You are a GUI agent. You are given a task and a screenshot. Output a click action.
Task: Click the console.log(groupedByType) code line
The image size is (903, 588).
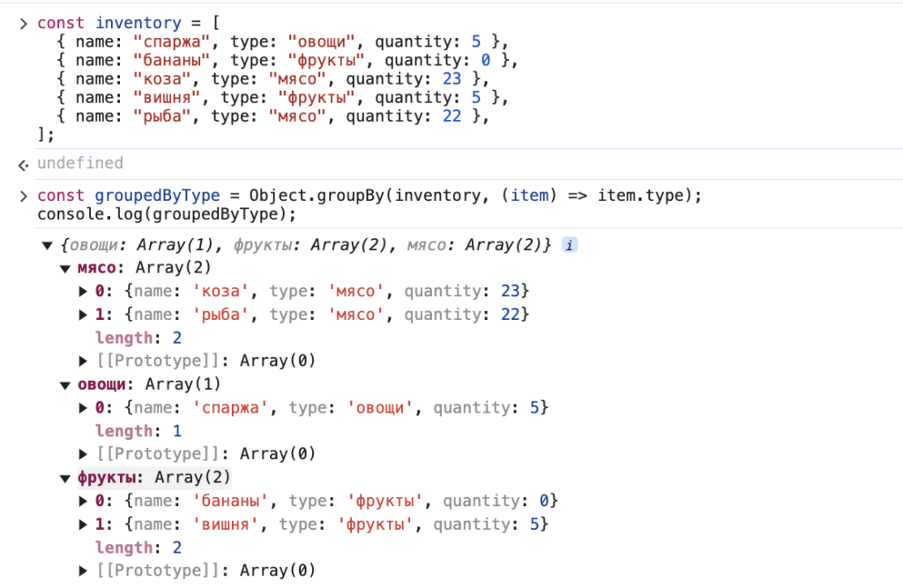pos(167,214)
